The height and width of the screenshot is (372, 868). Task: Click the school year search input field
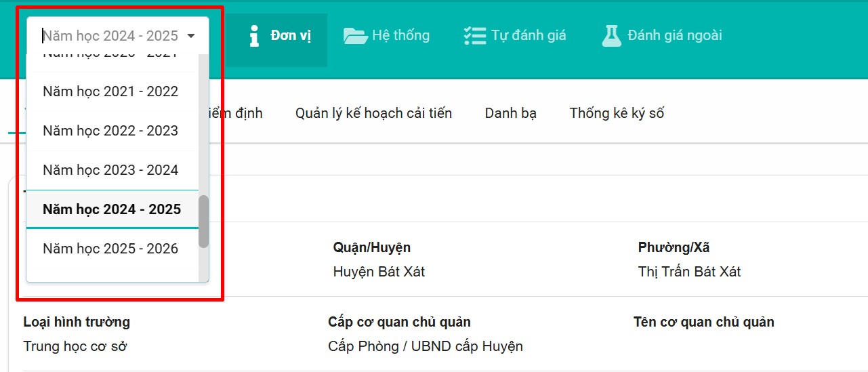tap(108, 36)
